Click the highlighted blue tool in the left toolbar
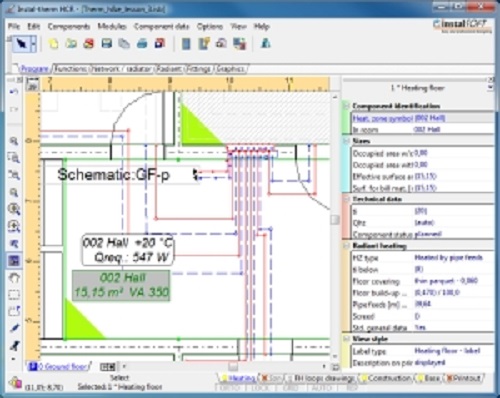 14,260
